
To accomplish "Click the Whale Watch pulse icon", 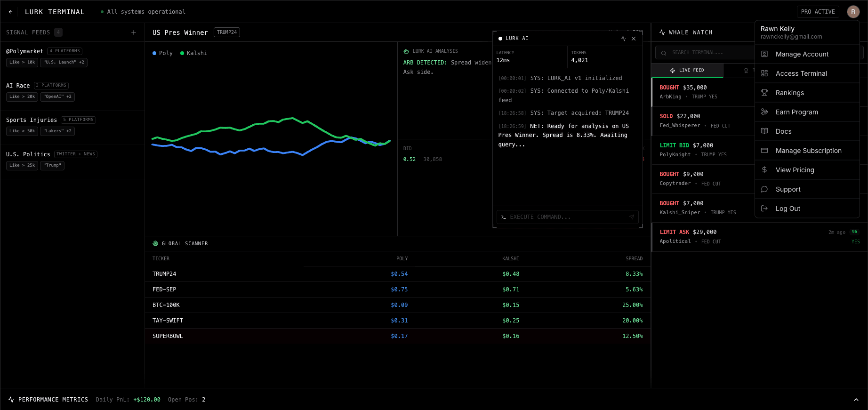I will pos(662,32).
